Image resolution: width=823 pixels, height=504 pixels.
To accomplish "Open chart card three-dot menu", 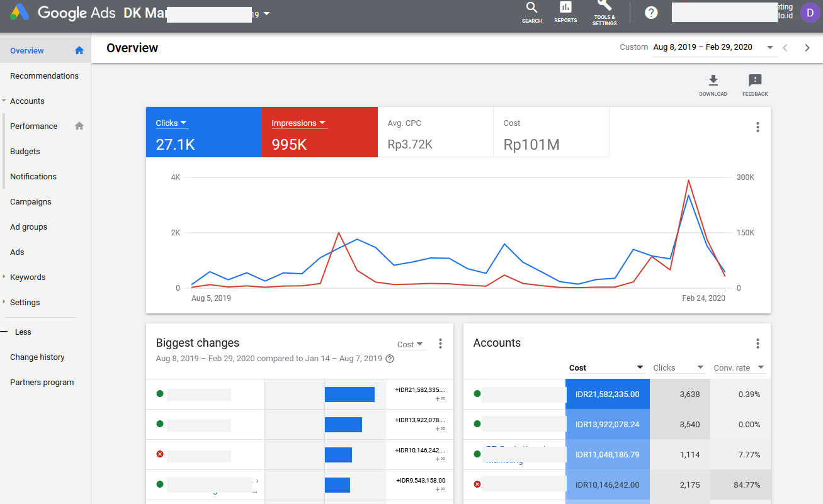I will pyautogui.click(x=758, y=127).
